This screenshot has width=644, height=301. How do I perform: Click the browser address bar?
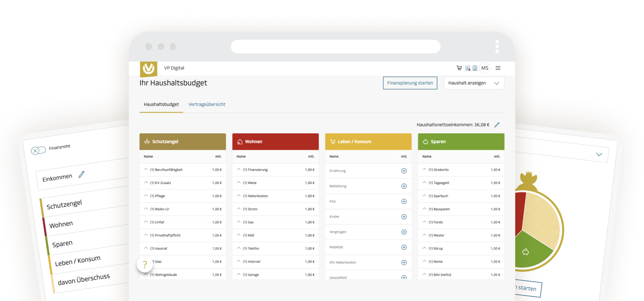[x=335, y=47]
